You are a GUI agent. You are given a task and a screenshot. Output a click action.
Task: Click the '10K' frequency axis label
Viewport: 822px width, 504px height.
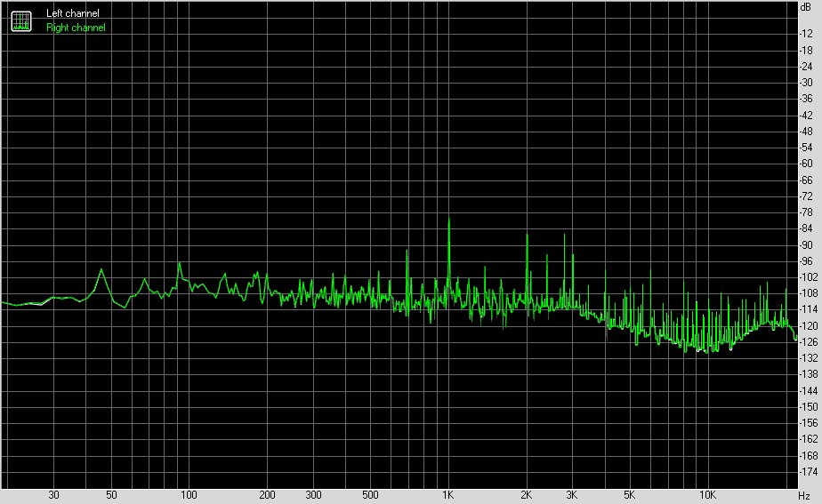click(x=706, y=495)
